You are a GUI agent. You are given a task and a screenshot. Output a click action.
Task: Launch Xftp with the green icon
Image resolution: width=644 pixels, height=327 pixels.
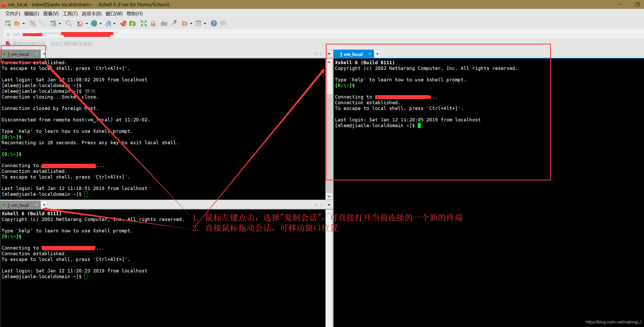point(133,24)
